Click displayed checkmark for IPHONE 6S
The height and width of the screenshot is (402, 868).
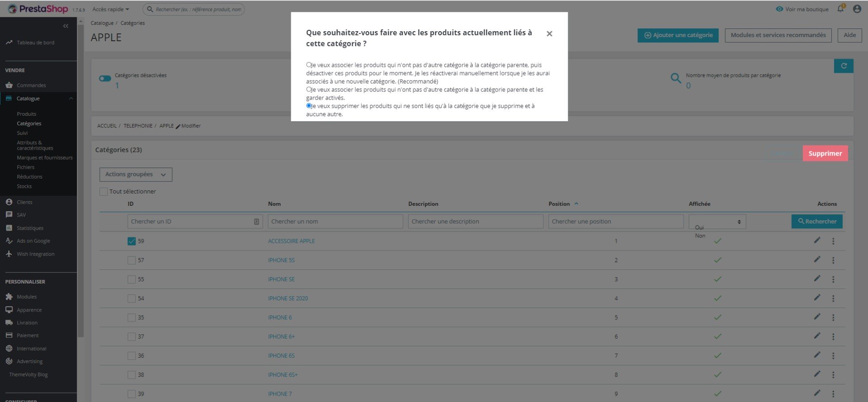coord(717,355)
